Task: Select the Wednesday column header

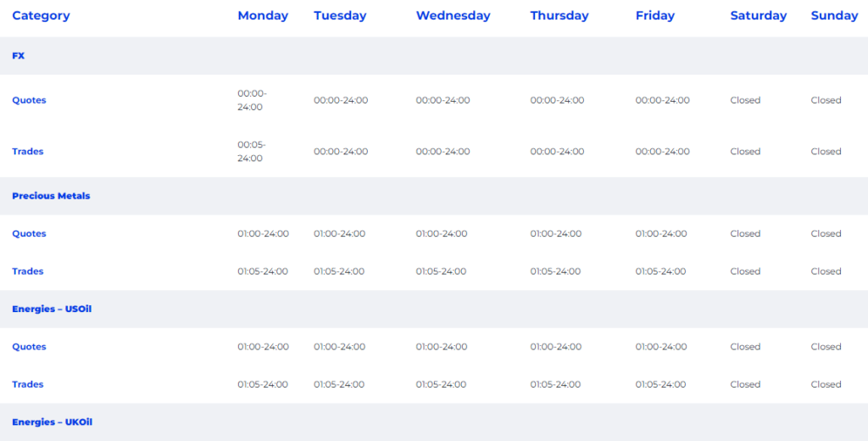Action: pos(453,15)
